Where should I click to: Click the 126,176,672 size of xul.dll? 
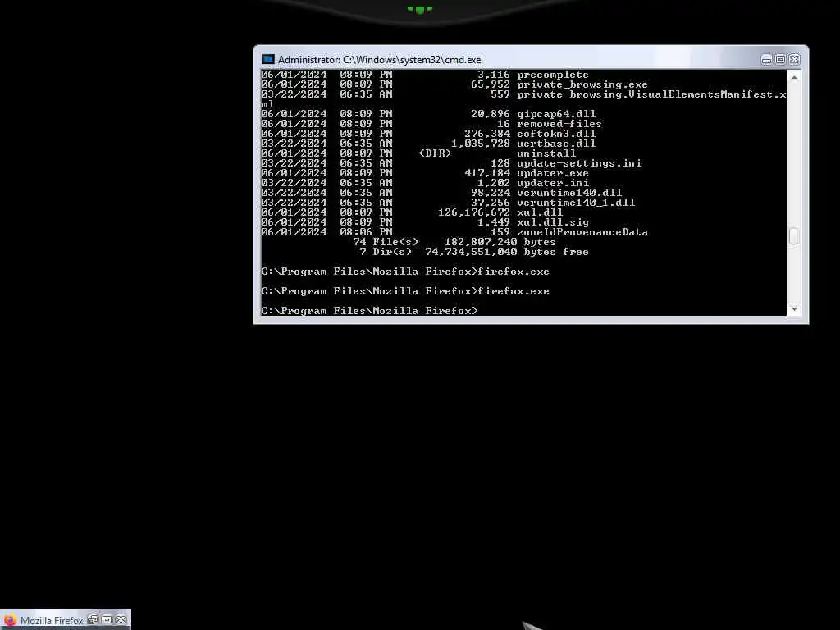click(x=473, y=212)
